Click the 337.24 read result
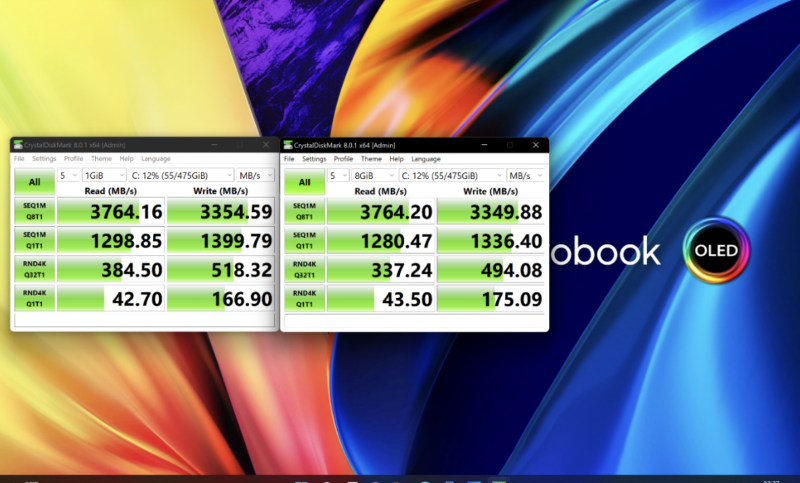 point(381,269)
